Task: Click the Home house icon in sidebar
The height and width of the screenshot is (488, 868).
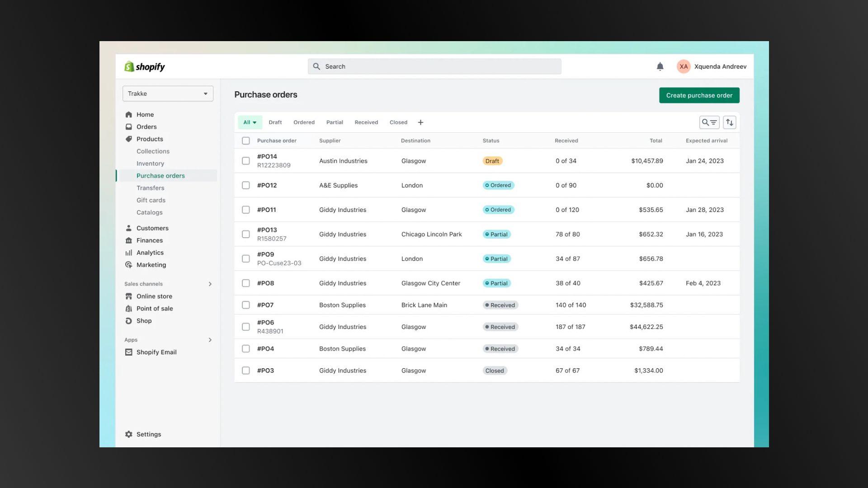Action: pos(129,115)
